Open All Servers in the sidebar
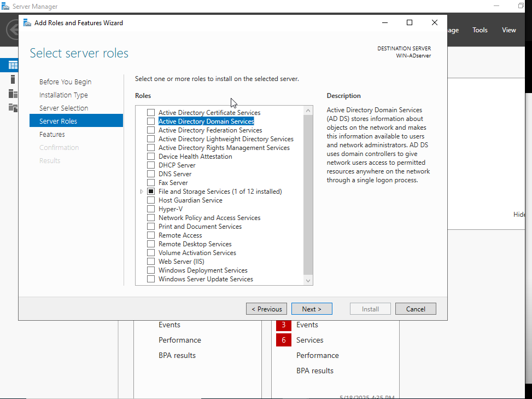The width and height of the screenshot is (532, 399). tap(12, 93)
